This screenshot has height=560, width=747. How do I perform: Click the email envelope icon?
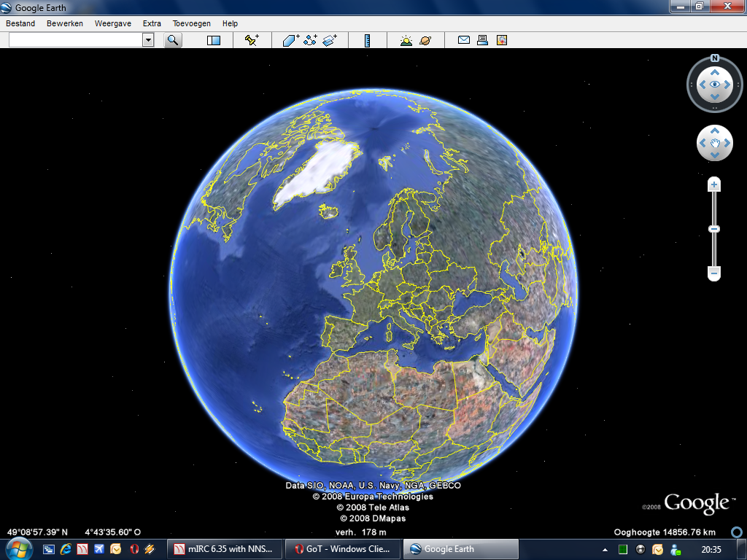click(x=463, y=40)
